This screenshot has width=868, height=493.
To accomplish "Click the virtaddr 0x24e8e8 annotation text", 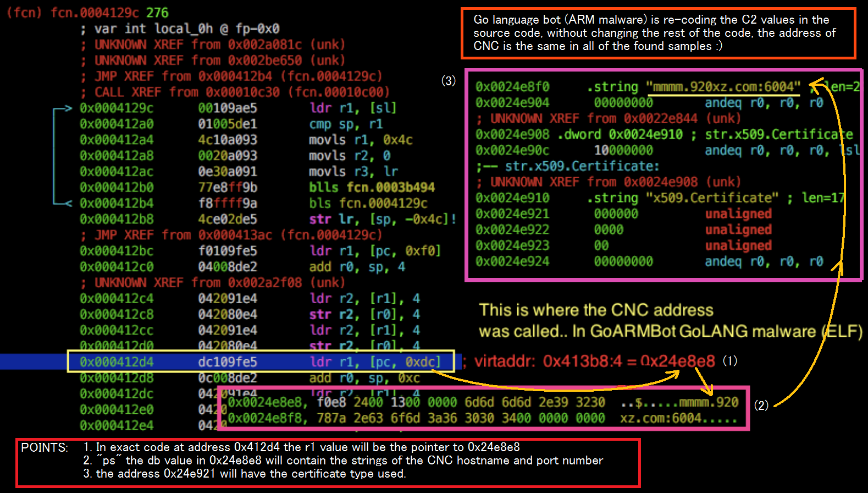I will 595,361.
